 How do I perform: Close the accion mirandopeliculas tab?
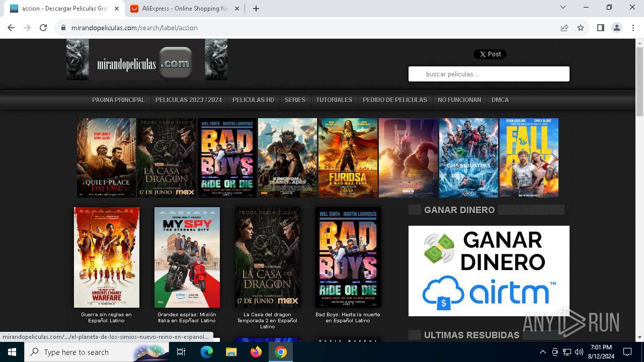point(117,9)
